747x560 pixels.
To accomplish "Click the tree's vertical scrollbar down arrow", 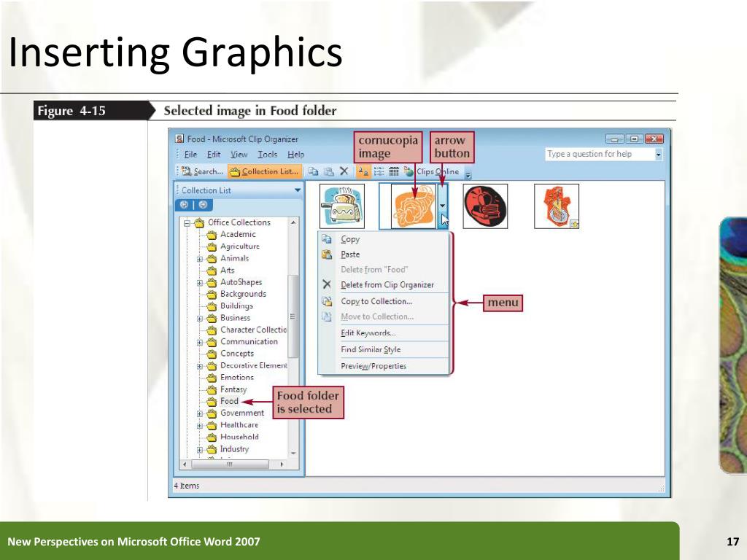I will [x=293, y=453].
